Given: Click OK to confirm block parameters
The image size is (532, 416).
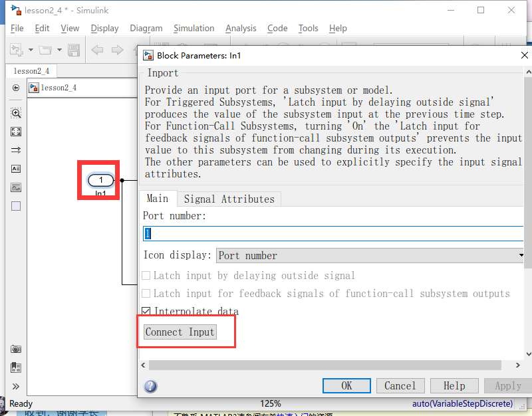Looking at the screenshot, I should tap(346, 385).
